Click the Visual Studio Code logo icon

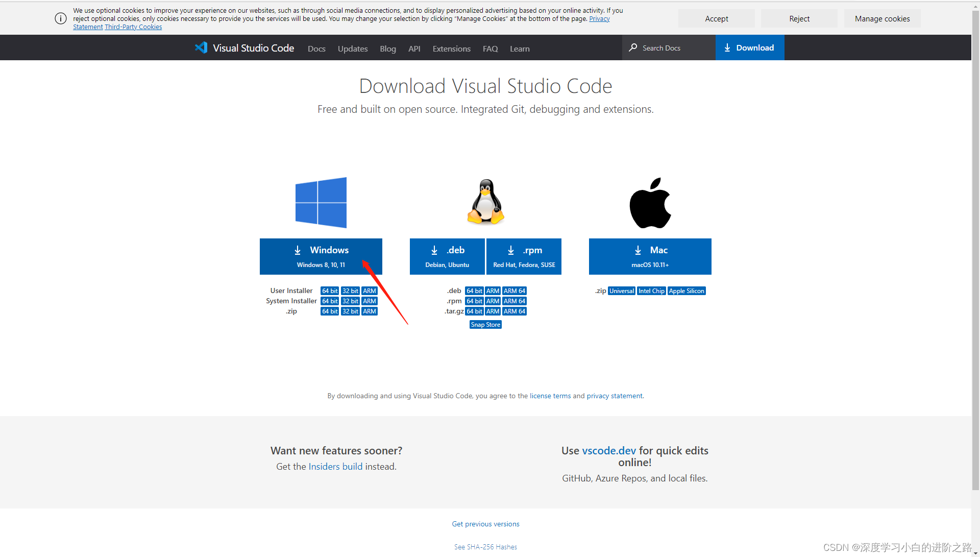201,48
